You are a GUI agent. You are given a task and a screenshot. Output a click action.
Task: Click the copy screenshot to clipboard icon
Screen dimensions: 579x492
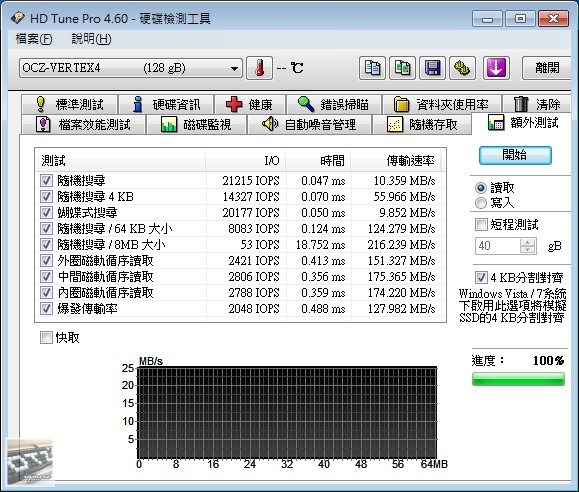(402, 68)
